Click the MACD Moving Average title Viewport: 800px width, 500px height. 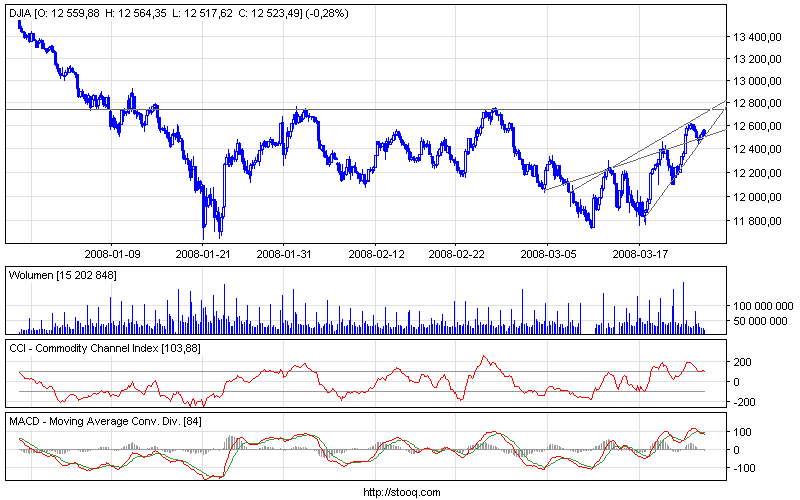point(106,422)
